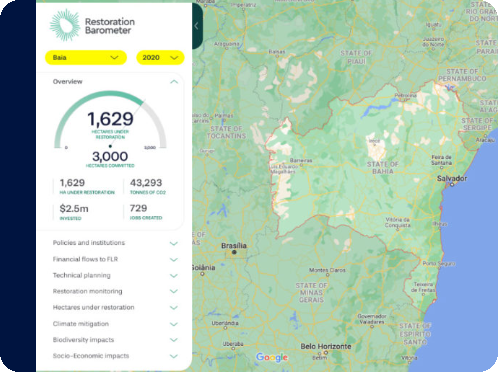The width and height of the screenshot is (498, 372).
Task: Open the 2020 year dropdown
Action: pos(160,58)
